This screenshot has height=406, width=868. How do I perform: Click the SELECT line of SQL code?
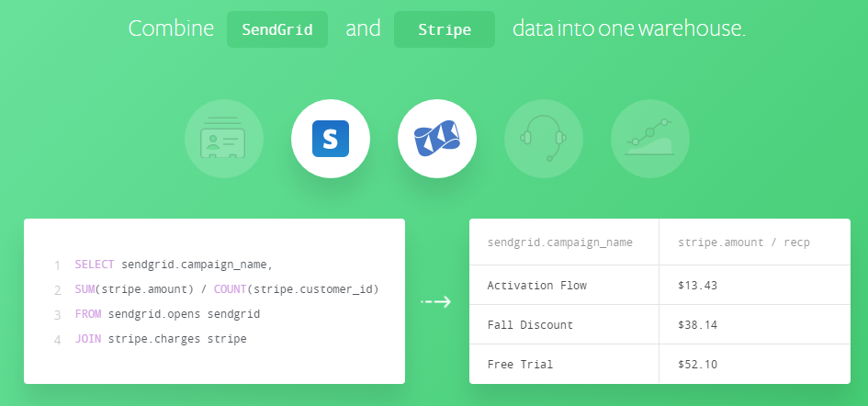tap(175, 265)
